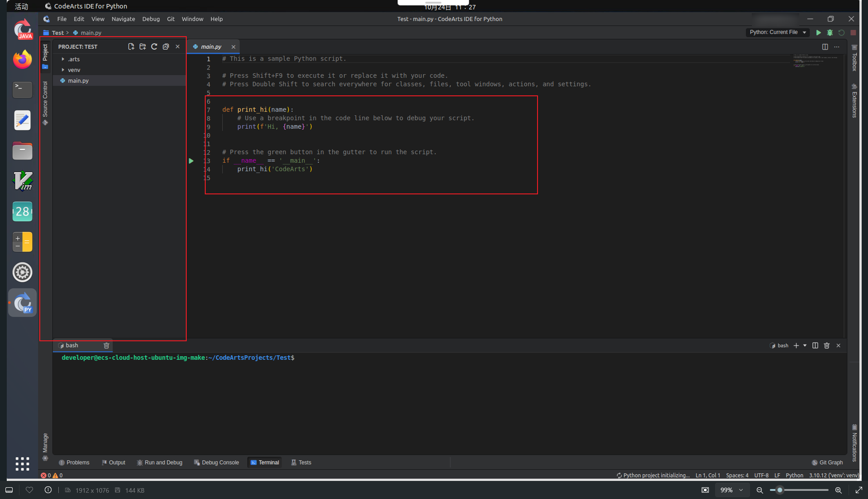Run the current Python file
The height and width of the screenshot is (499, 868).
point(818,33)
